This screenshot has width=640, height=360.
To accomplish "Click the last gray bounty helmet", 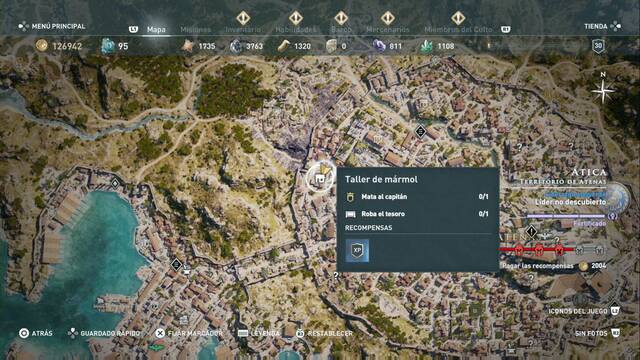I will [599, 250].
